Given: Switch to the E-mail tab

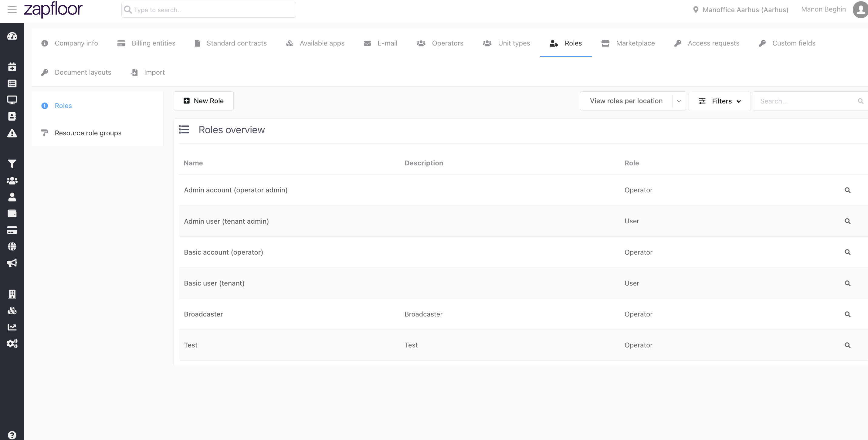Looking at the screenshot, I should pos(380,43).
